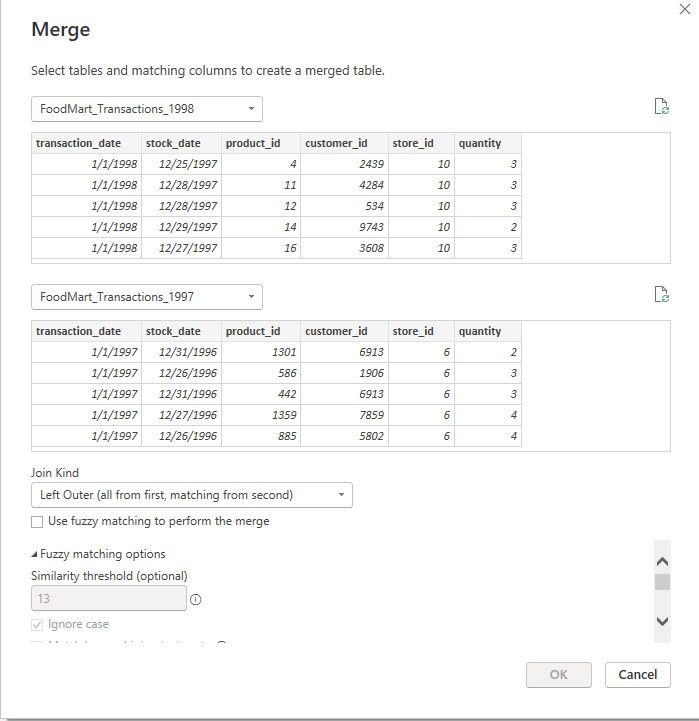Click customer_id cell 4284
699x721 pixels.
point(344,185)
